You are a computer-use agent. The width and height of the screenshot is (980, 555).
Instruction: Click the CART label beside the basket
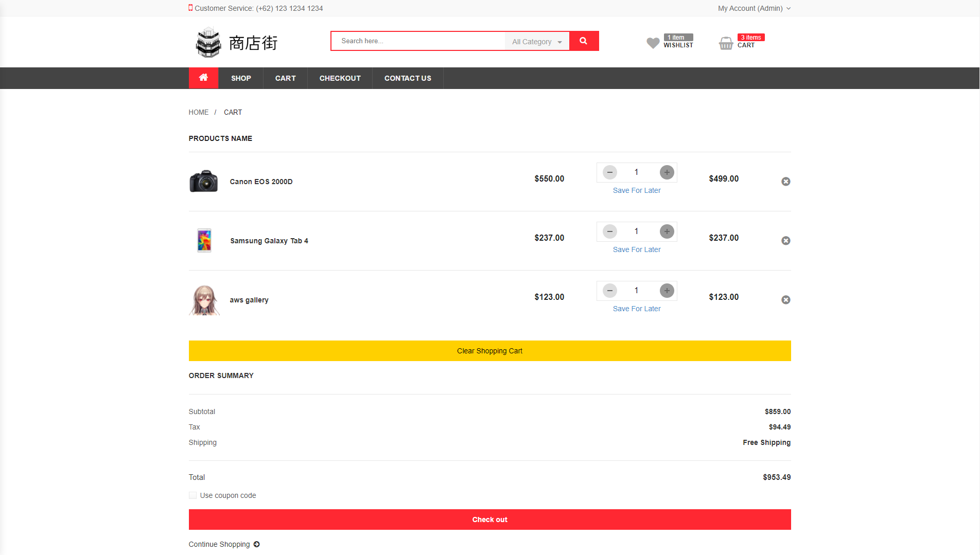click(746, 45)
